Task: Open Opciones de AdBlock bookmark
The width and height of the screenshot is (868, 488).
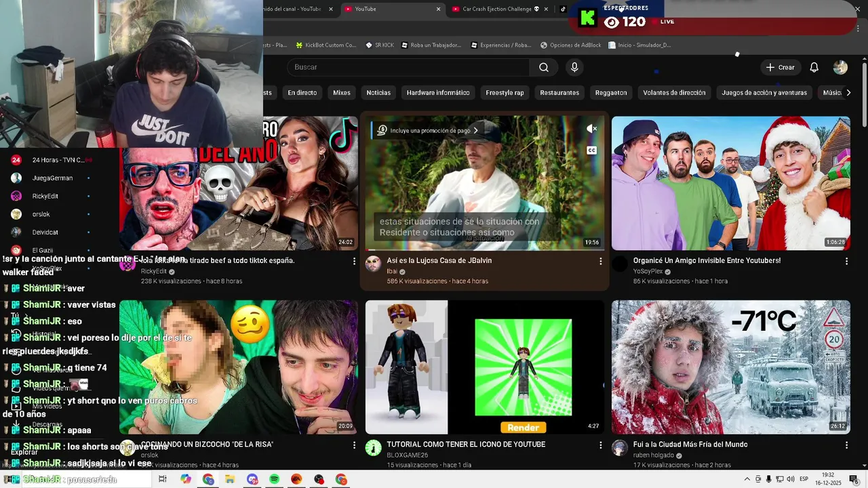Action: pyautogui.click(x=570, y=45)
